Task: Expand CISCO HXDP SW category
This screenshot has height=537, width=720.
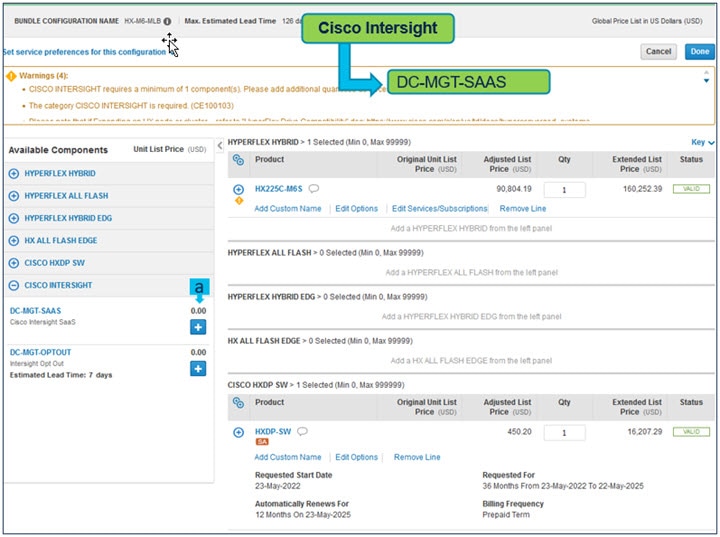Action: [14, 263]
